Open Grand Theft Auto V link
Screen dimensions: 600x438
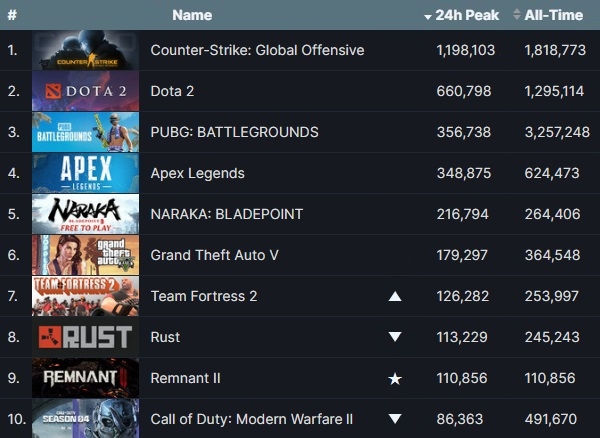(x=215, y=255)
